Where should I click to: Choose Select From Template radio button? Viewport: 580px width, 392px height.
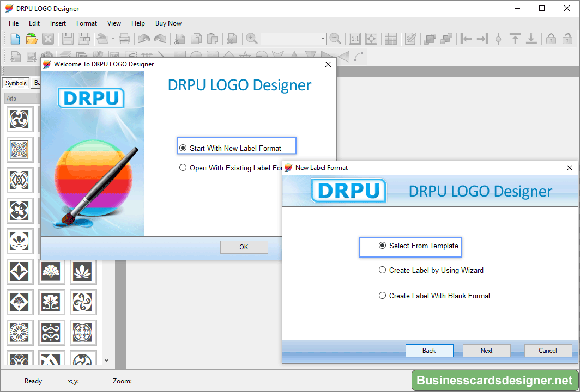[x=418, y=246]
